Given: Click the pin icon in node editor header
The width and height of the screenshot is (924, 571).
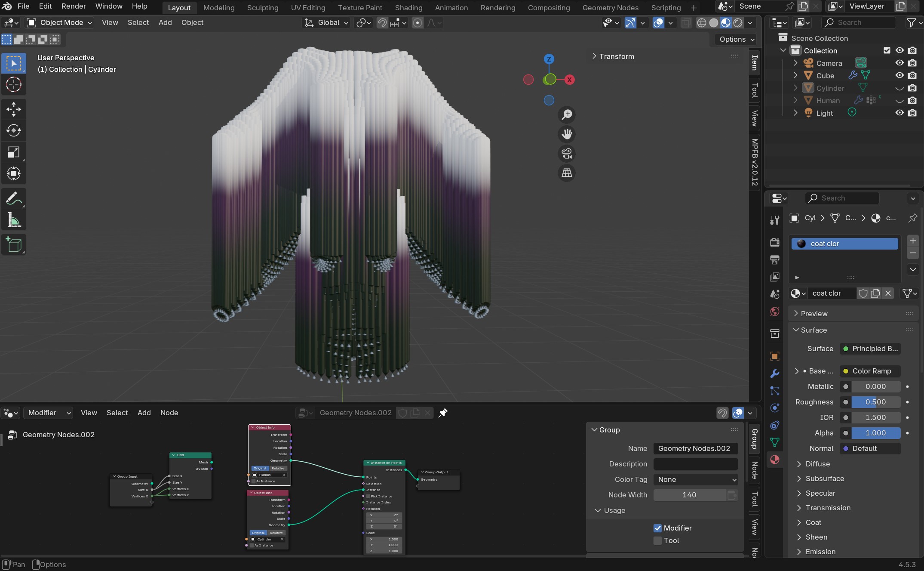Looking at the screenshot, I should point(443,413).
